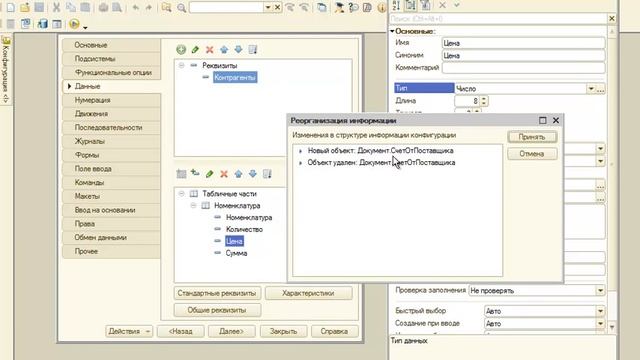Add a new attribute with green plus
This screenshot has width=640, height=360.
click(181, 49)
